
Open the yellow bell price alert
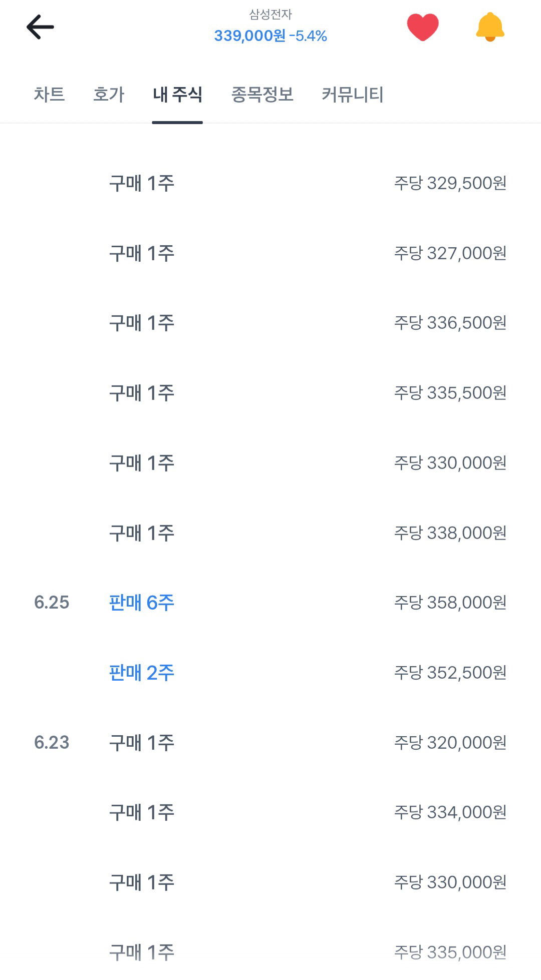[x=490, y=27]
